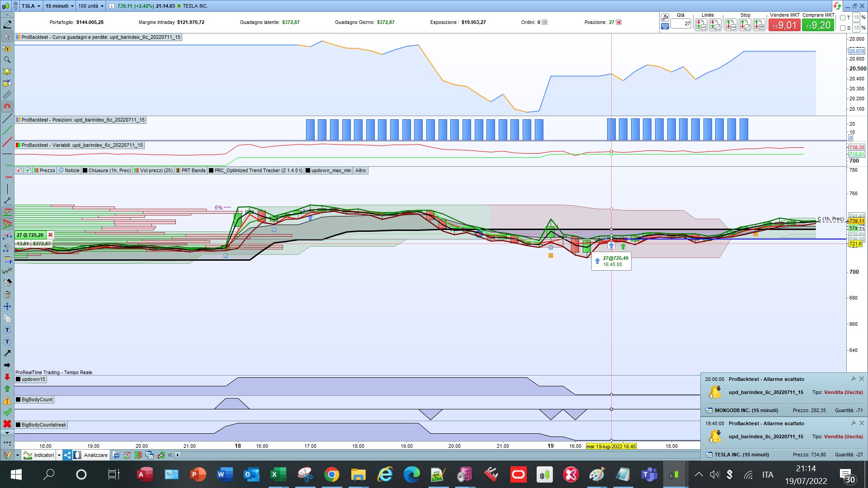Open the TSLA ticker dropdown
Image resolution: width=868 pixels, height=488 pixels.
[x=38, y=6]
